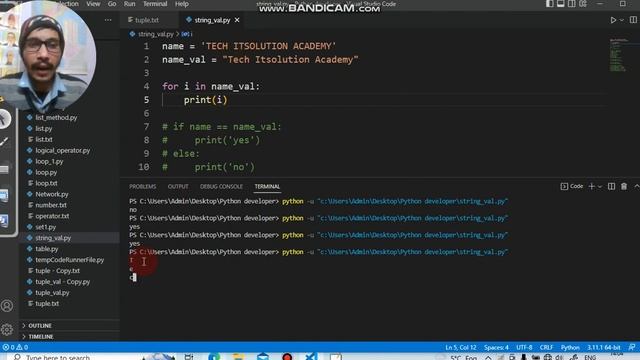Image resolution: width=640 pixels, height=360 pixels.
Task: Click Windows taskbar search box
Action: coord(73,357)
